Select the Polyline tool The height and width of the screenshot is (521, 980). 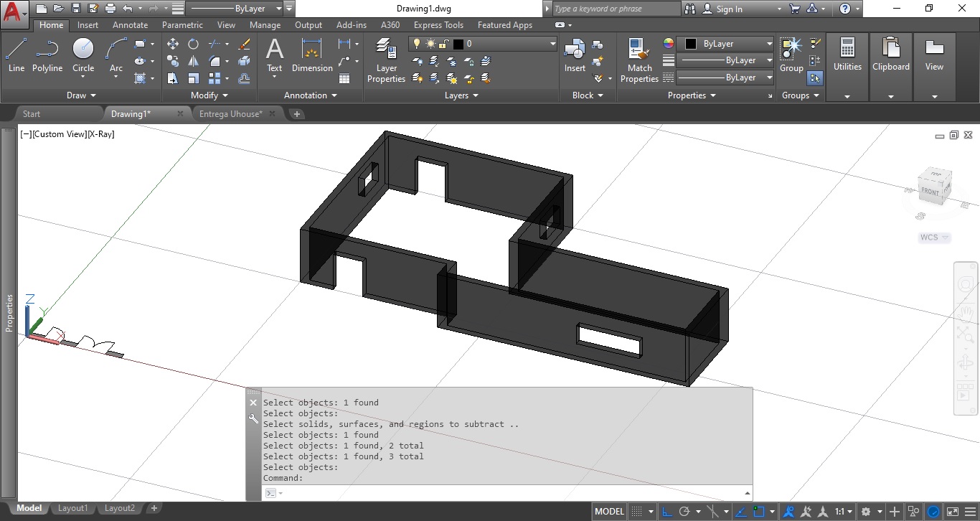(x=47, y=55)
